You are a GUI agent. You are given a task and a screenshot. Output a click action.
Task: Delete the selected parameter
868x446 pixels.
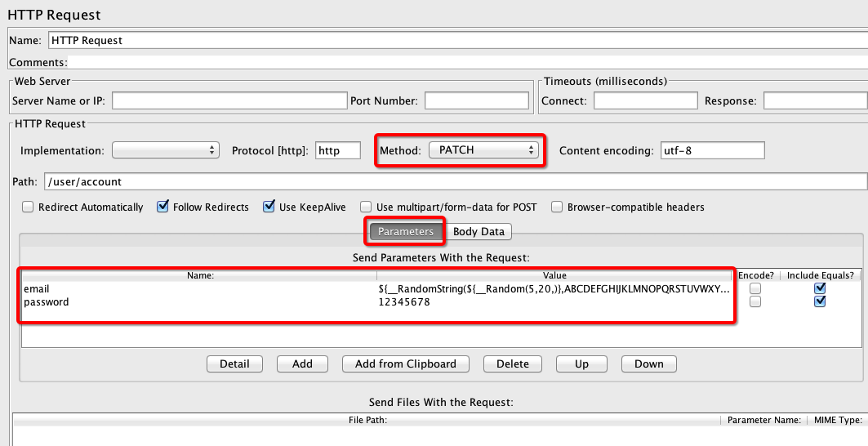tap(513, 363)
